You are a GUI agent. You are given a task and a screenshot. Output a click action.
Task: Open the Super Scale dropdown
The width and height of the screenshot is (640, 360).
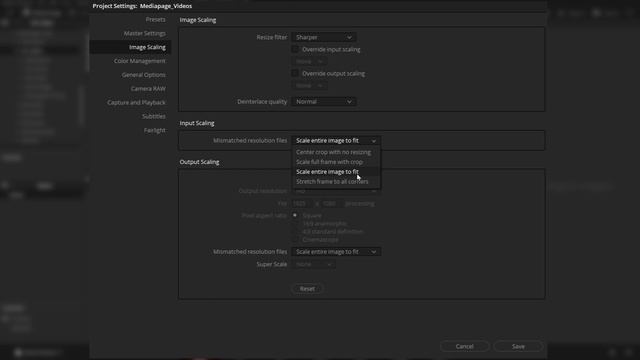point(313,264)
